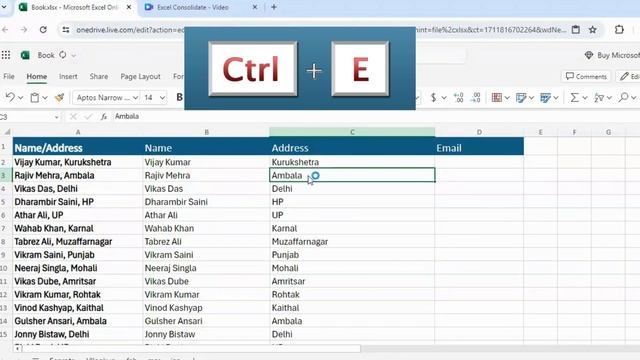Click the browser address bar URL
The height and width of the screenshot is (360, 640).
click(130, 30)
